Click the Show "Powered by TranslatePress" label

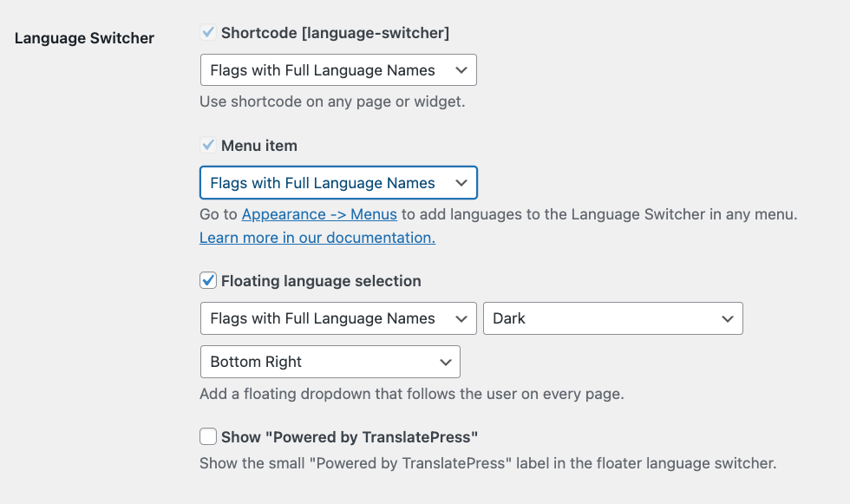point(349,437)
